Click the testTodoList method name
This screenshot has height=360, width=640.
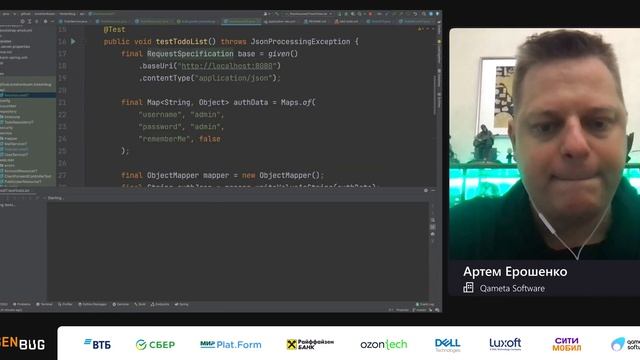tap(182, 42)
